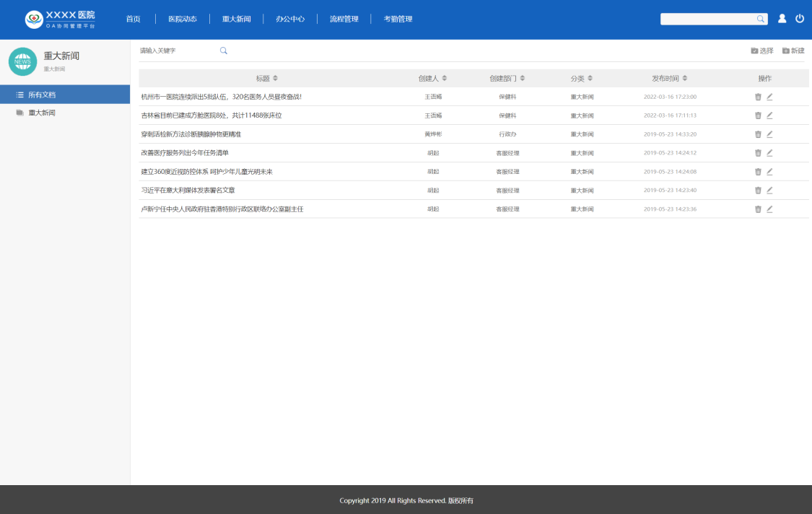Sort the list by 创建人 column

click(x=445, y=78)
